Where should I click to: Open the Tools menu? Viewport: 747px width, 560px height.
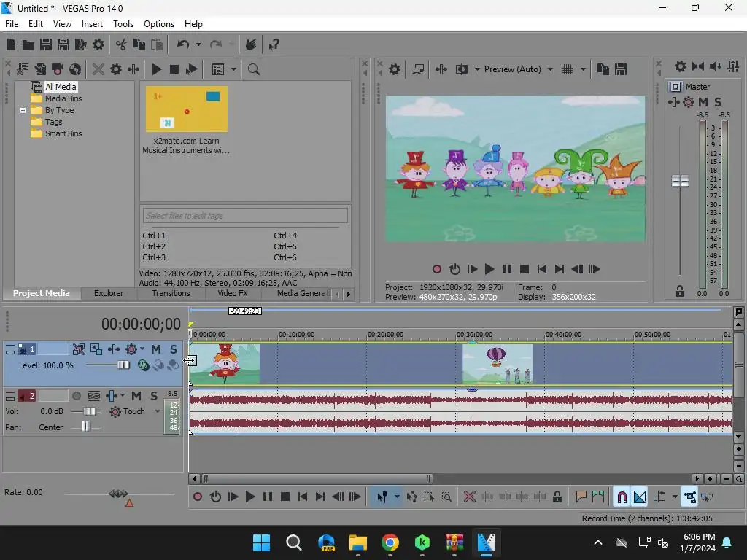(123, 24)
